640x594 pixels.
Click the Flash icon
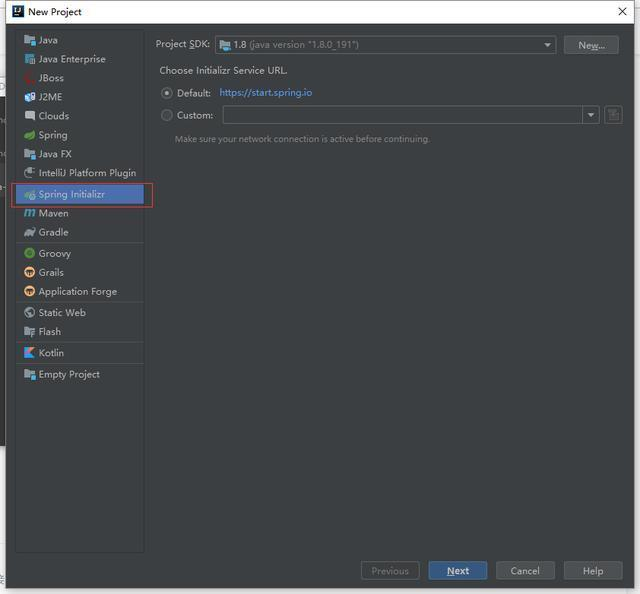point(30,331)
